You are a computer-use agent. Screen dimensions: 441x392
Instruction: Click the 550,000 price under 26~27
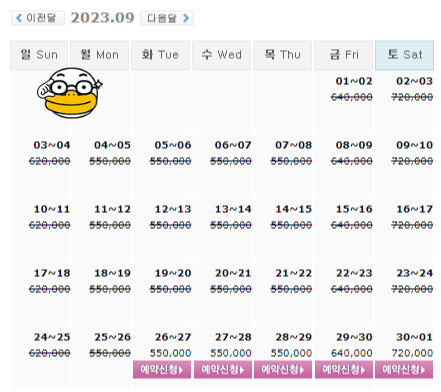coord(170,353)
